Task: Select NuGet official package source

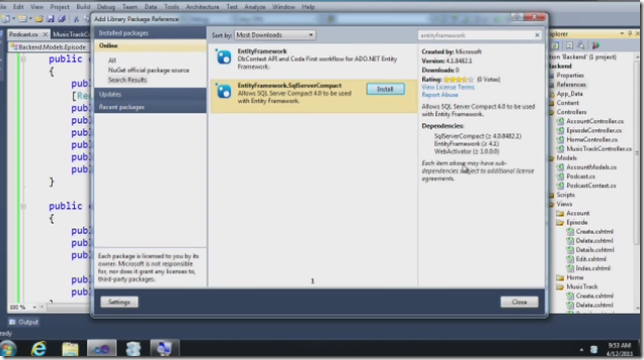Action: click(x=149, y=70)
